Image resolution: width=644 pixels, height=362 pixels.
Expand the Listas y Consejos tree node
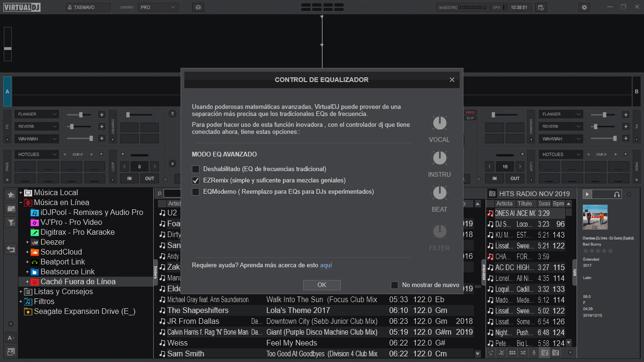[21, 292]
